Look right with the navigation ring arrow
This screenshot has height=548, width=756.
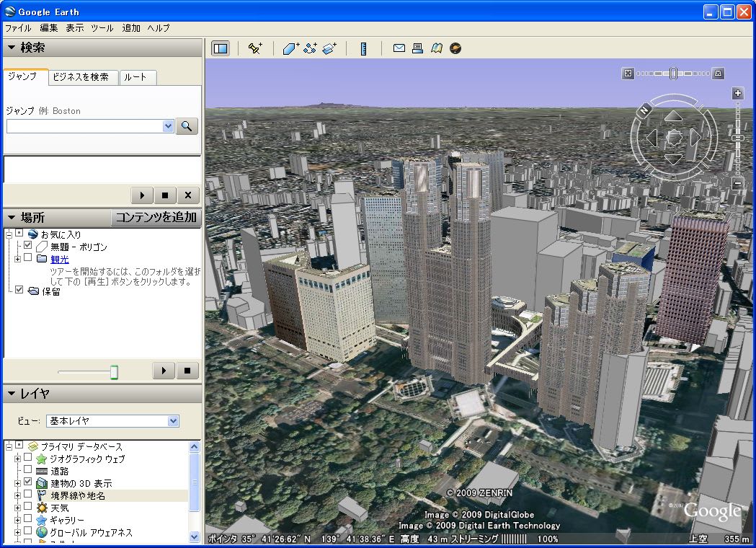[x=695, y=138]
